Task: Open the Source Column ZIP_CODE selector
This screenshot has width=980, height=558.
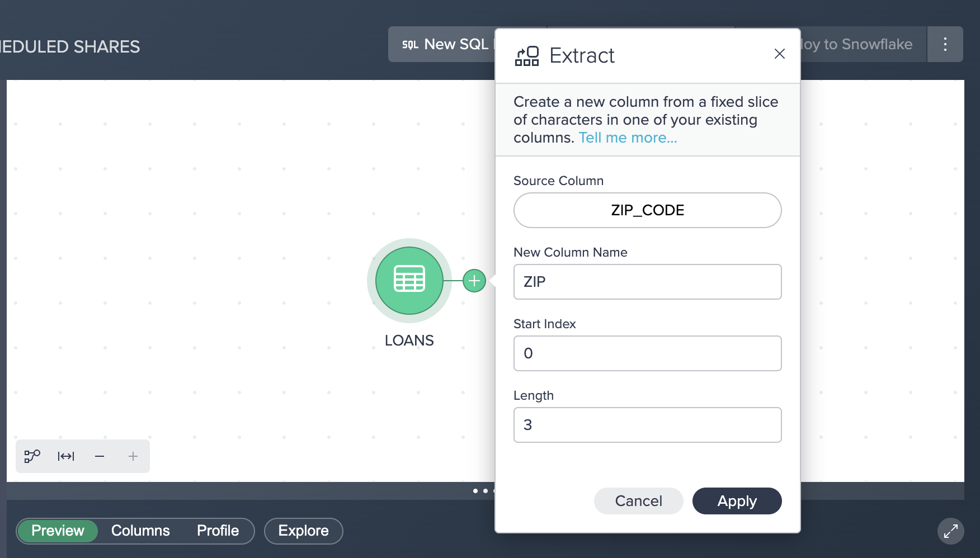Action: 647,210
